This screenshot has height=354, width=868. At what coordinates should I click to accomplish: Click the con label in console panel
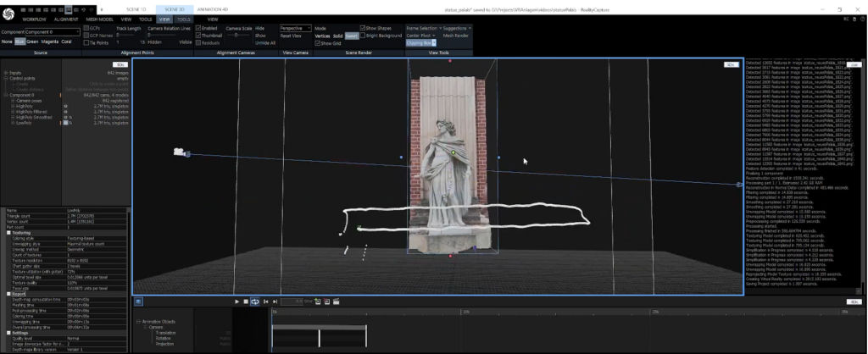coord(854,64)
